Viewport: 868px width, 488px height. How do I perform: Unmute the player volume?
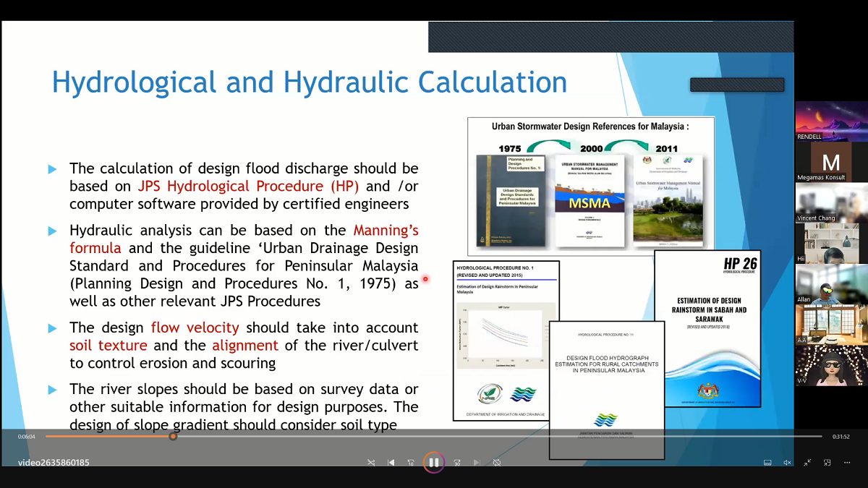787,463
